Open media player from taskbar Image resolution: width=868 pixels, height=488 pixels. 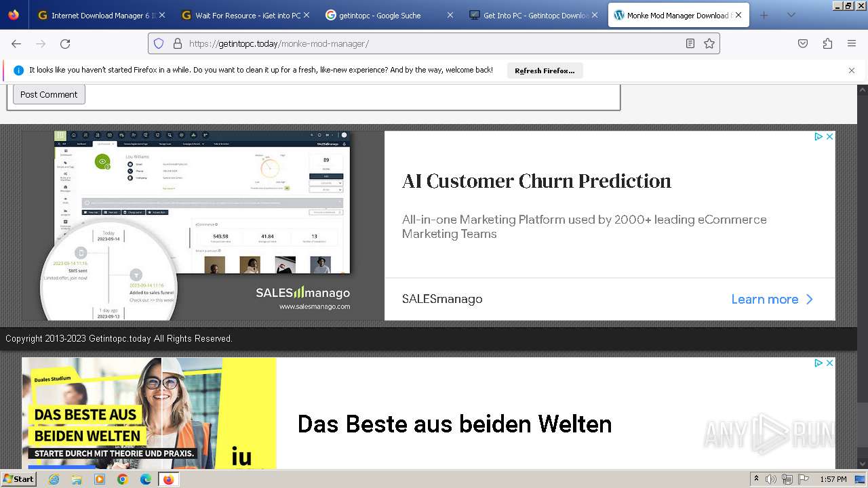point(100,479)
